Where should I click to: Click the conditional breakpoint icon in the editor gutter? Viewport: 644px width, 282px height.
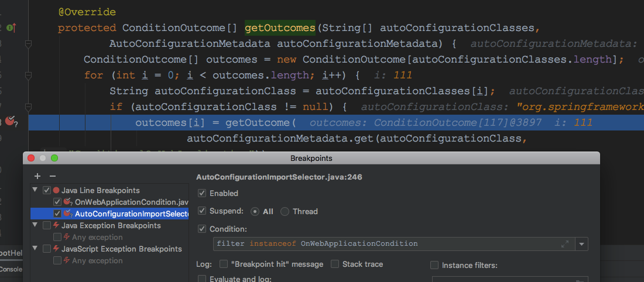pos(11,122)
